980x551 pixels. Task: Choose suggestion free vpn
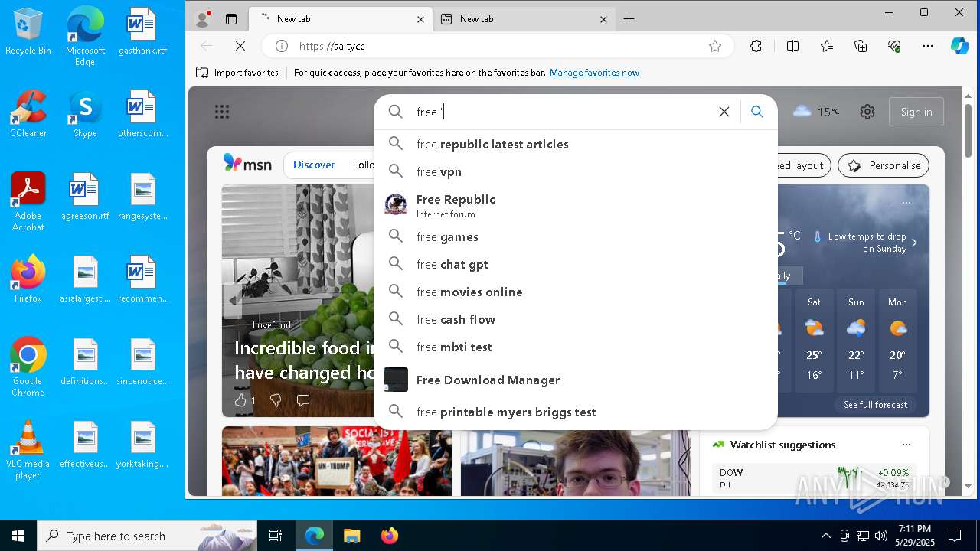[x=576, y=171]
